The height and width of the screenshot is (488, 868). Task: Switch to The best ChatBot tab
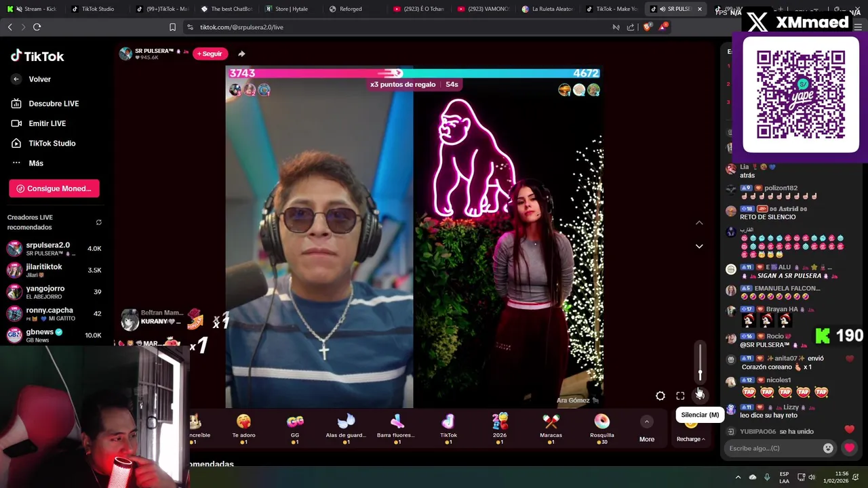[x=226, y=9]
